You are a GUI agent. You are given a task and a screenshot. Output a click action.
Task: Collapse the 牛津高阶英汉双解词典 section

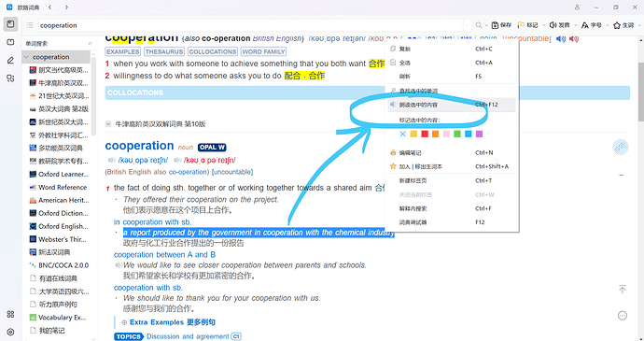click(x=108, y=124)
